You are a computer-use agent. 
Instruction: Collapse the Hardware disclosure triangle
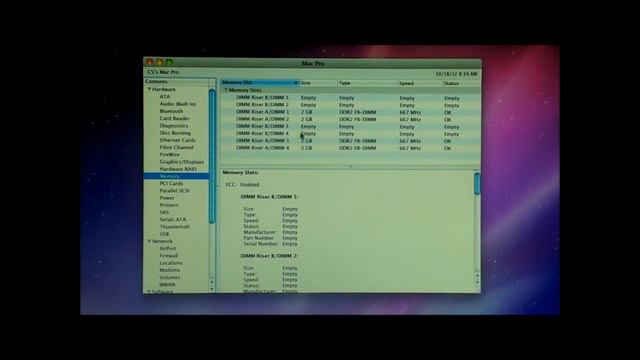tap(149, 89)
